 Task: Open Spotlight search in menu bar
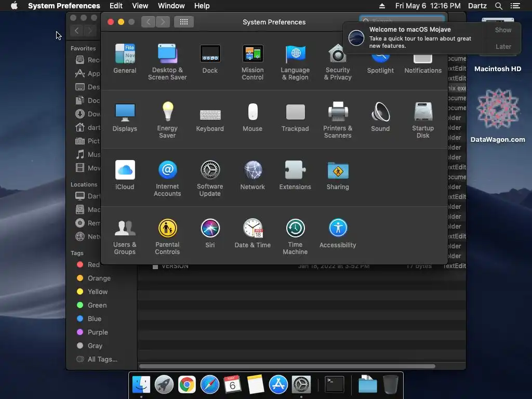[x=498, y=6]
